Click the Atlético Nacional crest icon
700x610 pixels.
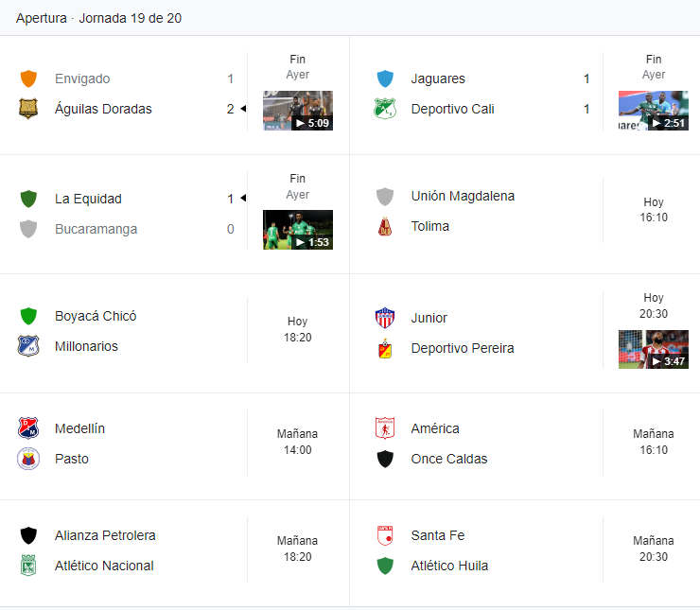pyautogui.click(x=28, y=566)
